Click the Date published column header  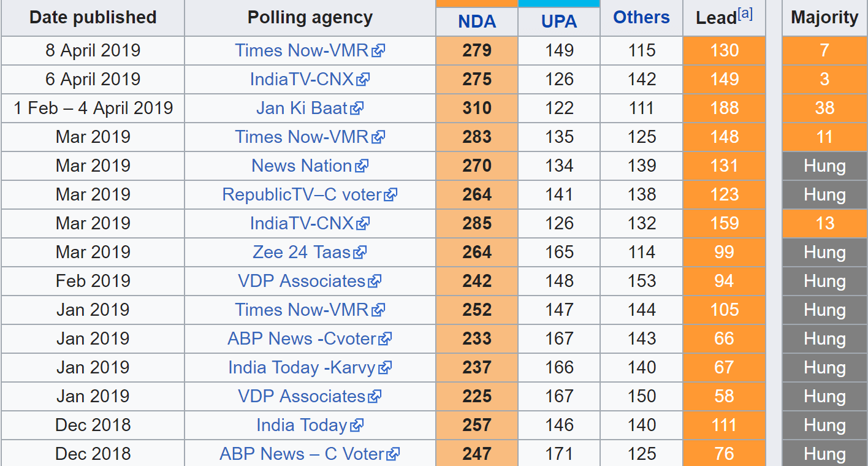pos(93,17)
